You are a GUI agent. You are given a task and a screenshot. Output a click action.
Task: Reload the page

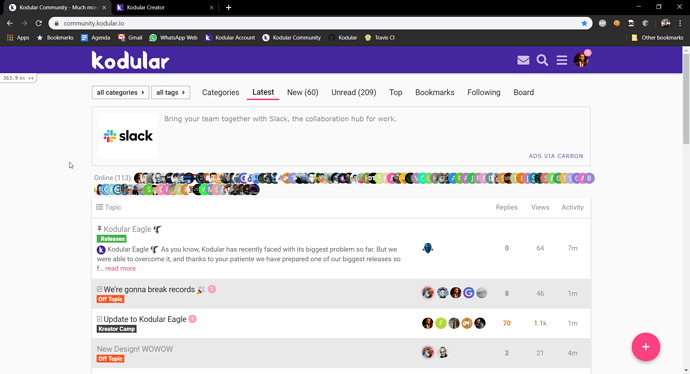[39, 23]
